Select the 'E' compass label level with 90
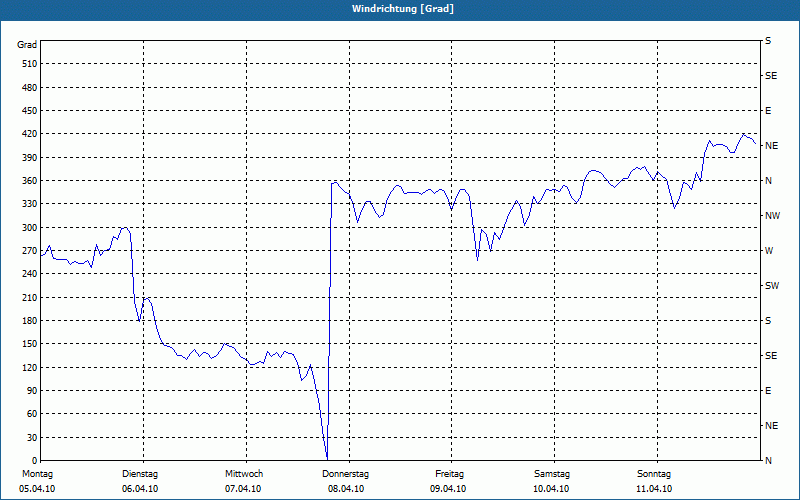Image resolution: width=800 pixels, height=500 pixels. point(768,391)
